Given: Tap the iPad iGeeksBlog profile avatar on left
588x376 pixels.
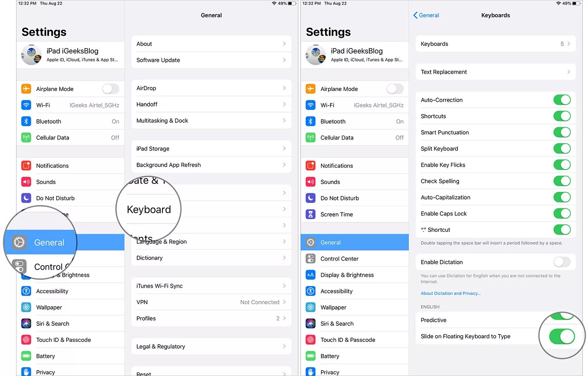Looking at the screenshot, I should [x=31, y=55].
